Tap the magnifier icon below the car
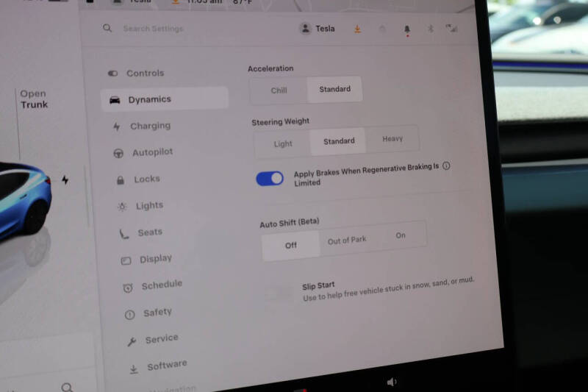The height and width of the screenshot is (392, 588). coord(67,387)
